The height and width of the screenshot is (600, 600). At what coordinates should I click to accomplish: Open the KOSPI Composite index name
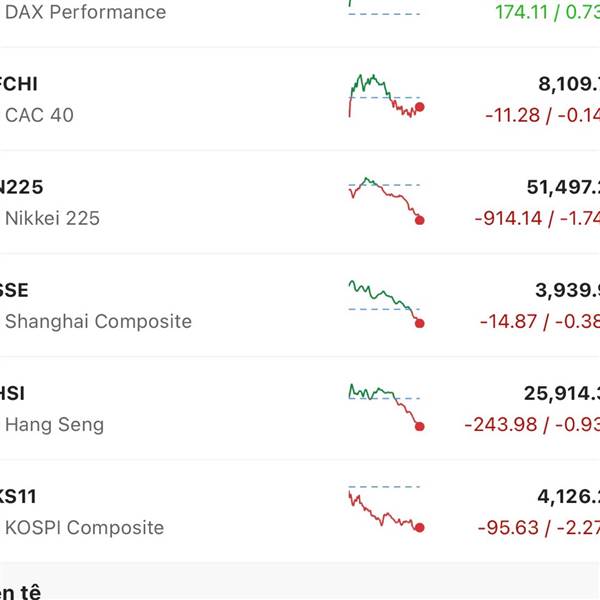coord(84,527)
